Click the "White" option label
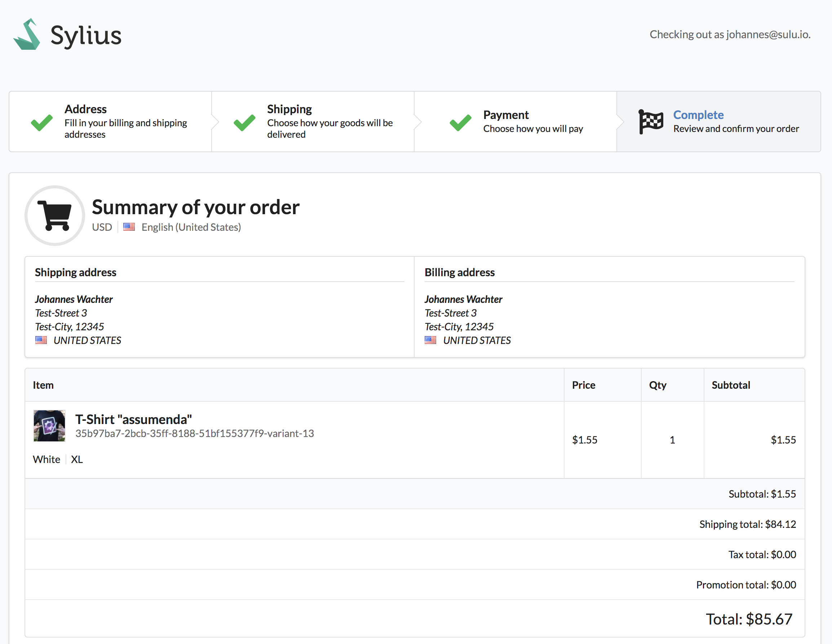 click(x=47, y=459)
